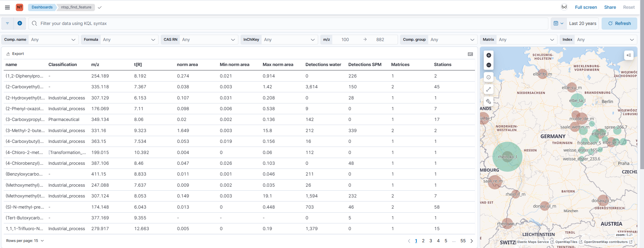The width and height of the screenshot is (644, 248).
Task: Open the Rows per page selector
Action: (x=25, y=241)
